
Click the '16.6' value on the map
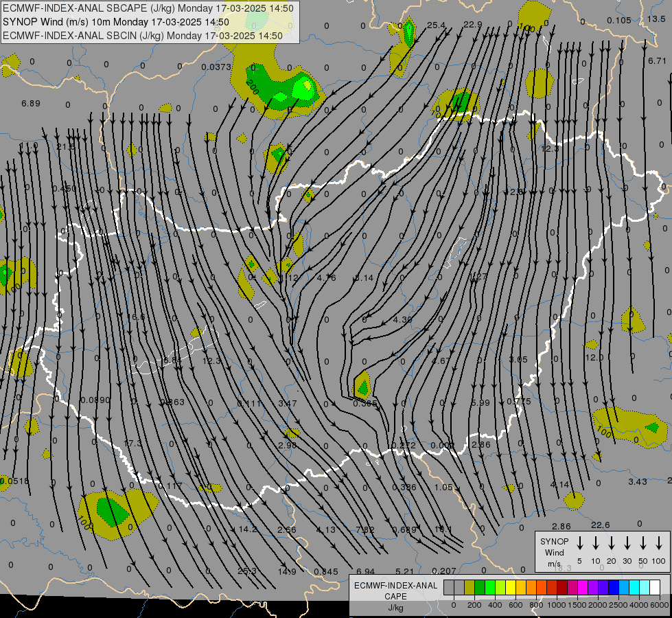(x=136, y=317)
